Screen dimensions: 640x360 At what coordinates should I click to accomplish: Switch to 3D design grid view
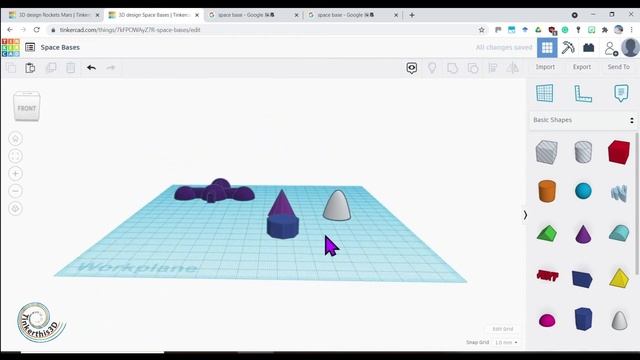(x=547, y=48)
